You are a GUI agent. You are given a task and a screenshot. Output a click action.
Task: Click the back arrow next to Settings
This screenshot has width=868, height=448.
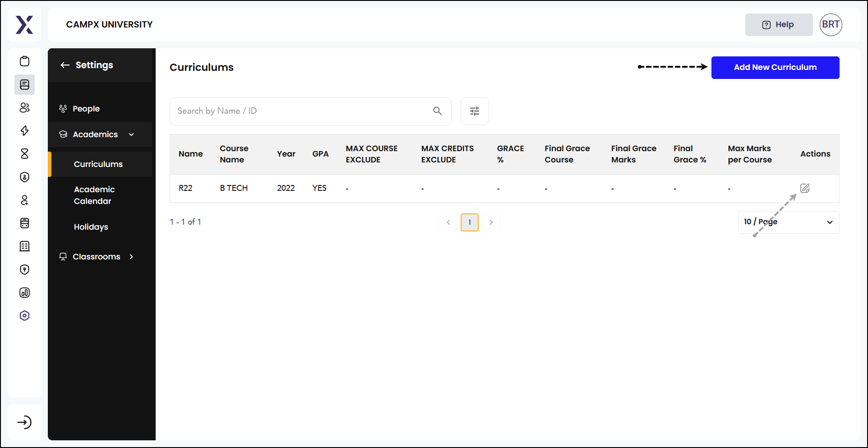point(65,65)
